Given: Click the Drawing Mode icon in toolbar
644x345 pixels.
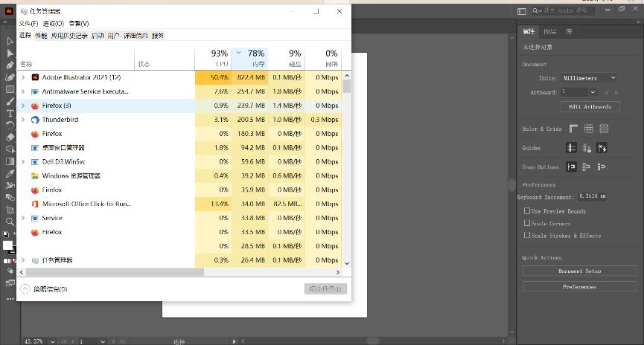Looking at the screenshot, I should point(10,271).
